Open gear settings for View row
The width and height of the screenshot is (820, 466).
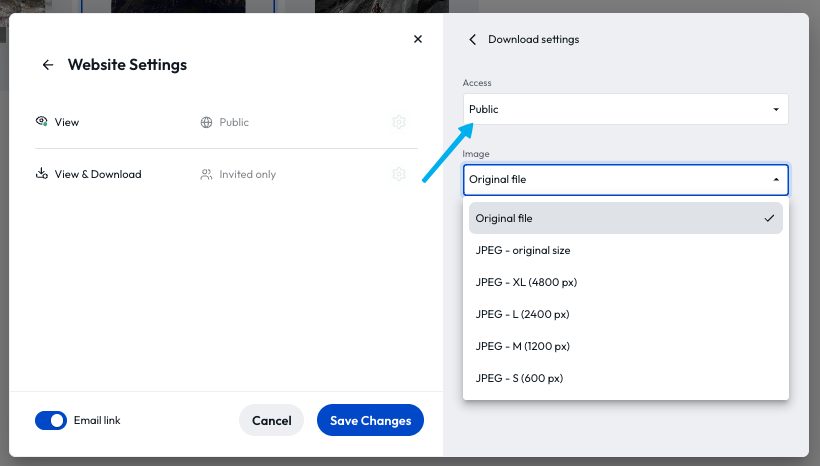tap(399, 122)
